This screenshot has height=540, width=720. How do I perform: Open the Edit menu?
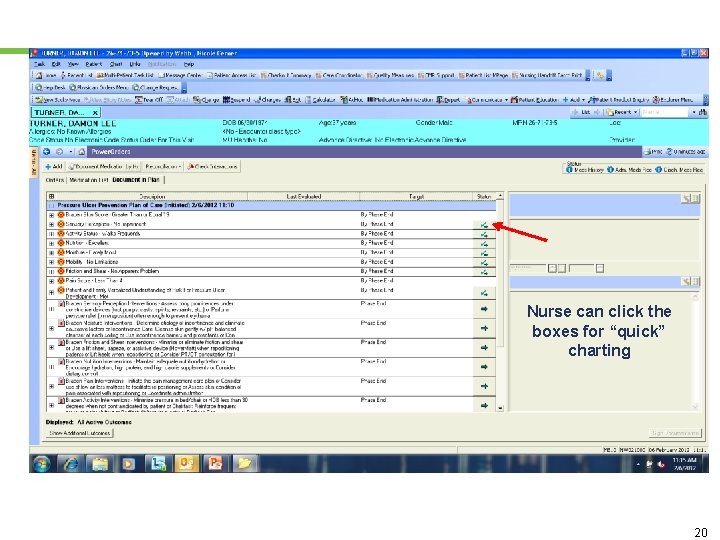(56, 64)
